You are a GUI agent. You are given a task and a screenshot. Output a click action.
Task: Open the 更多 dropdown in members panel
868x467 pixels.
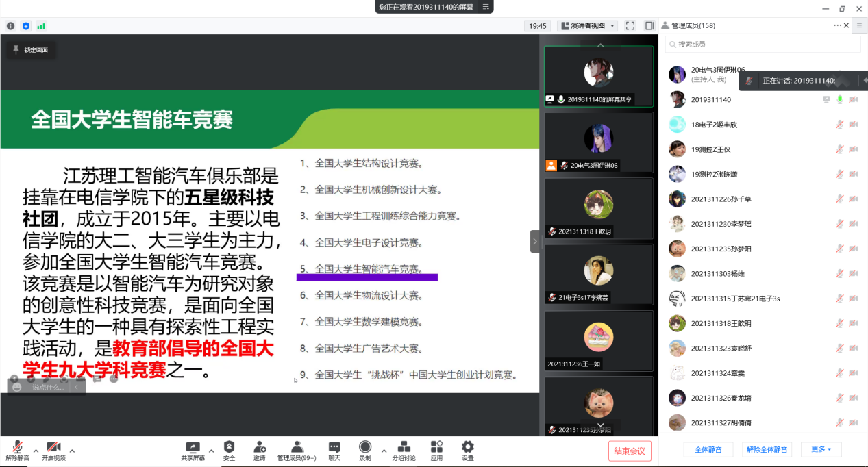click(x=821, y=449)
